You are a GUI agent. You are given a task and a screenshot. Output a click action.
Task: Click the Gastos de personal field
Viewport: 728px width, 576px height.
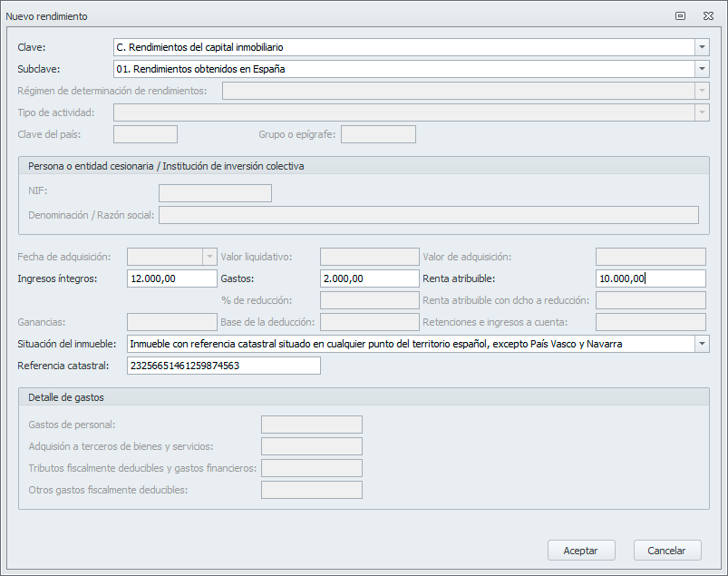(311, 425)
